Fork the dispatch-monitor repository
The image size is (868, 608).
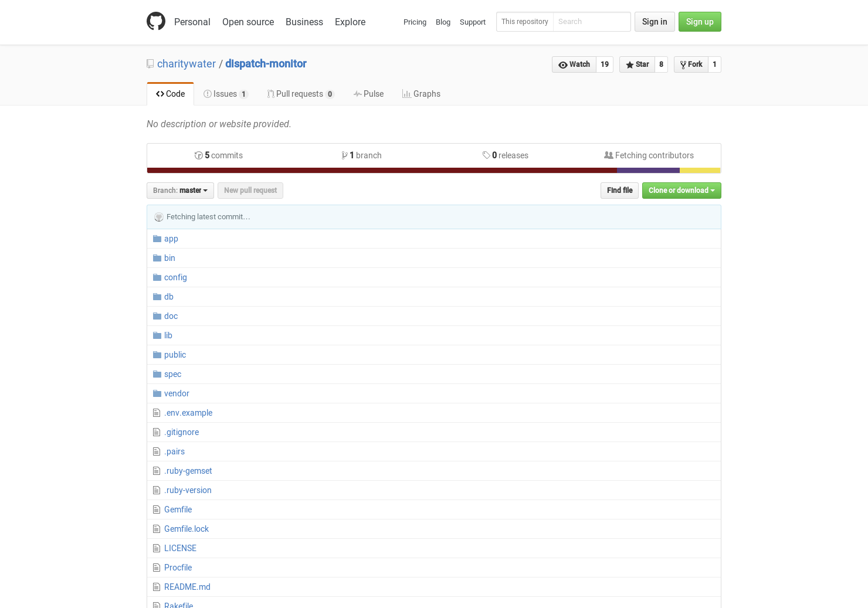tap(691, 64)
